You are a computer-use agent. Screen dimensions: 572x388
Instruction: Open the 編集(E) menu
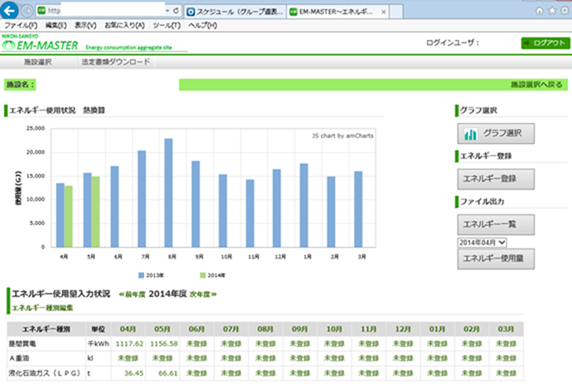click(x=56, y=26)
